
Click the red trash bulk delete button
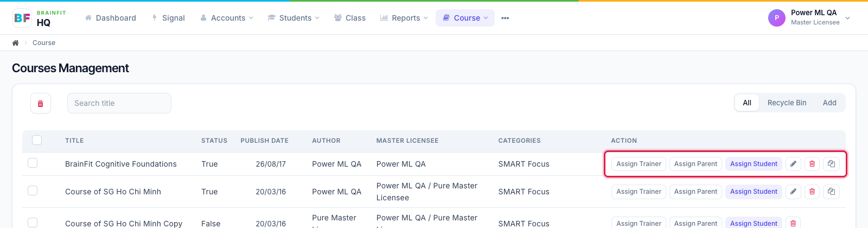point(41,103)
